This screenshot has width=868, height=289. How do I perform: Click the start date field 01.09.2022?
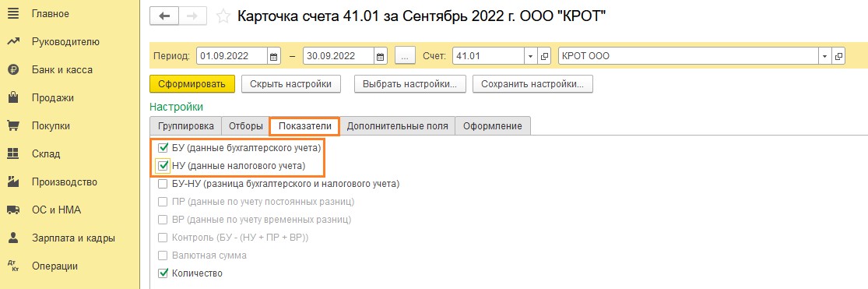(x=233, y=56)
